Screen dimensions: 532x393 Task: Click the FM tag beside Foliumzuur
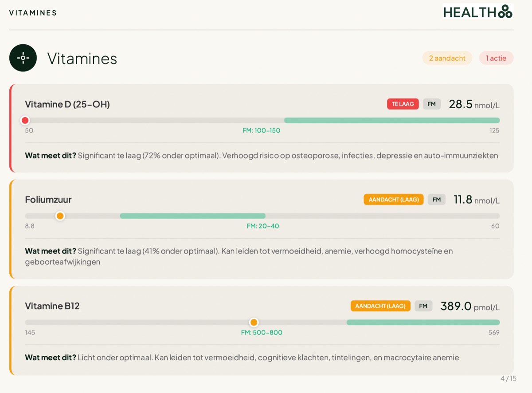point(437,200)
